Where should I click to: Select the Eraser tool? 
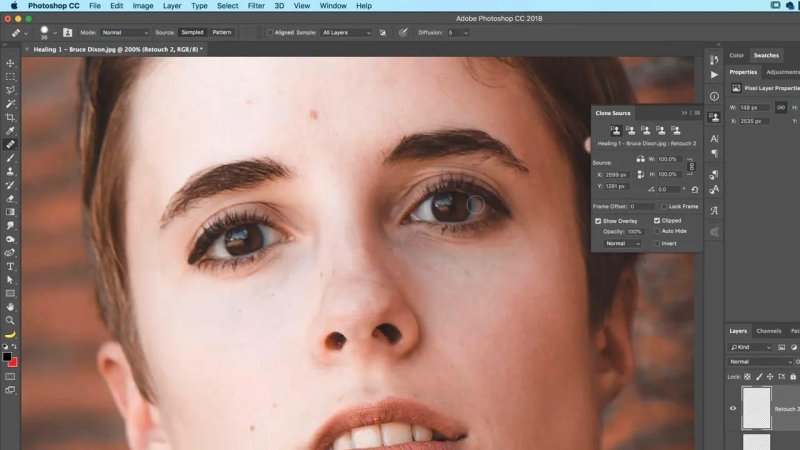coord(10,198)
